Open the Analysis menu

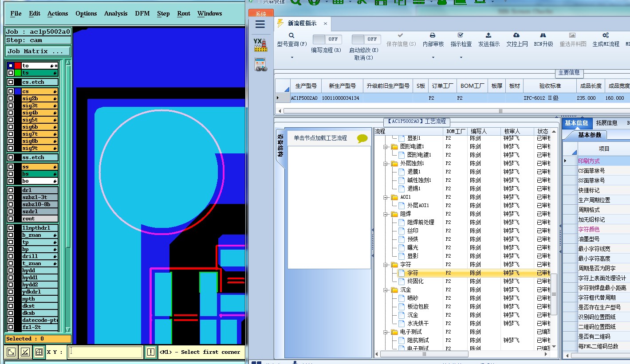(116, 13)
